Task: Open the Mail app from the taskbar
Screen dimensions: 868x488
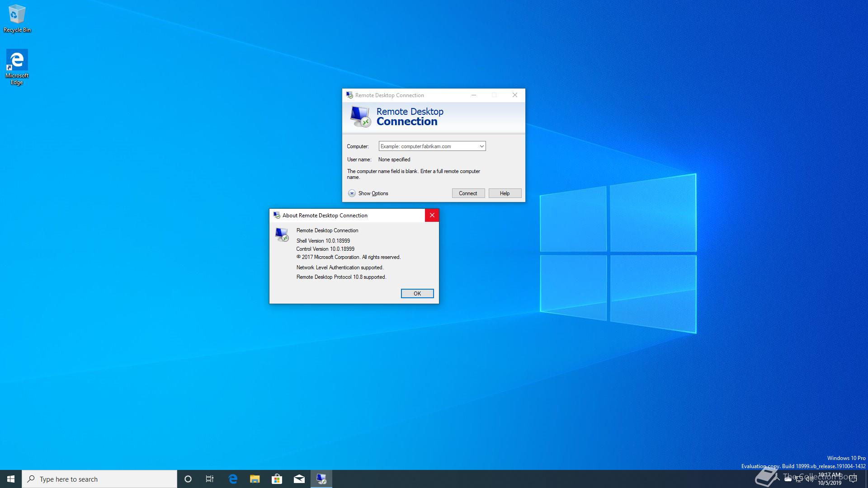Action: [299, 479]
